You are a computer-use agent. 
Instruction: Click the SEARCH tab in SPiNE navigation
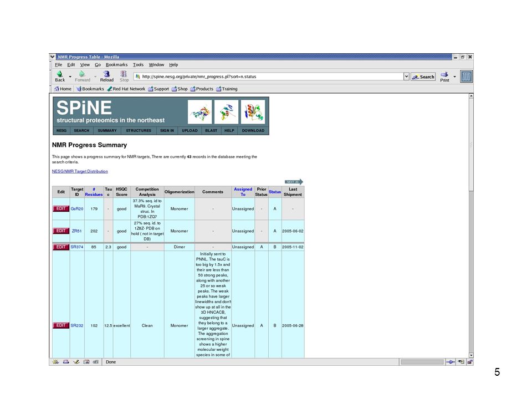click(x=81, y=131)
